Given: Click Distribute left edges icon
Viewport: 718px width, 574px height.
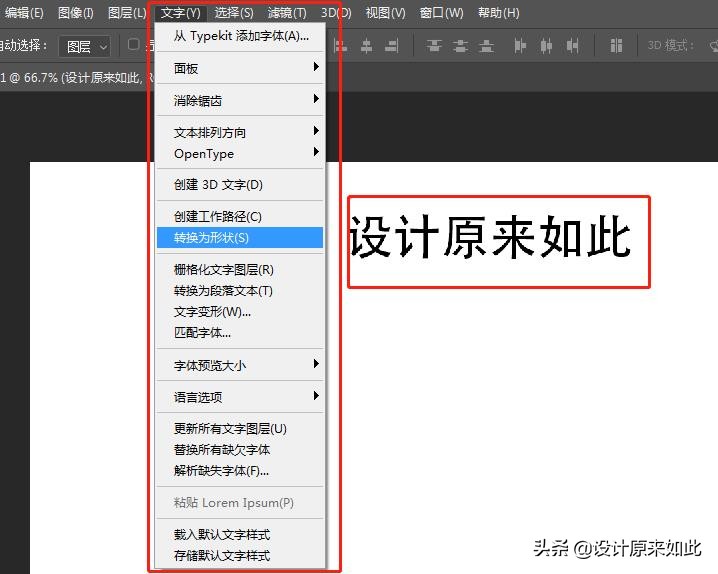Looking at the screenshot, I should (520, 46).
